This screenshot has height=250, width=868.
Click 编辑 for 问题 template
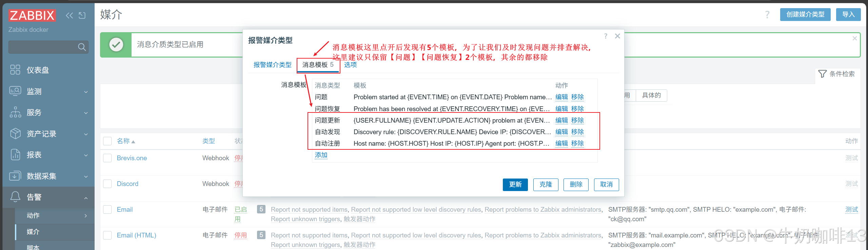[x=561, y=97]
